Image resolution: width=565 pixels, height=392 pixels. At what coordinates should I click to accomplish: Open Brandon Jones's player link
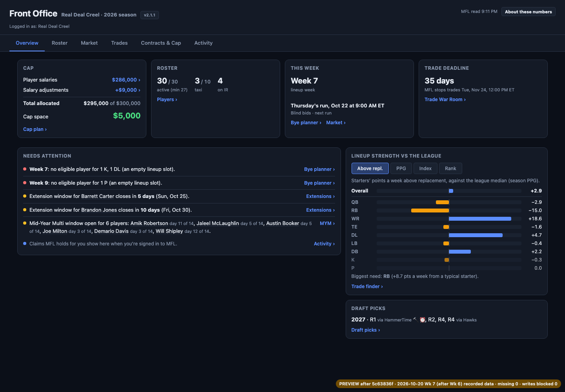pos(99,210)
